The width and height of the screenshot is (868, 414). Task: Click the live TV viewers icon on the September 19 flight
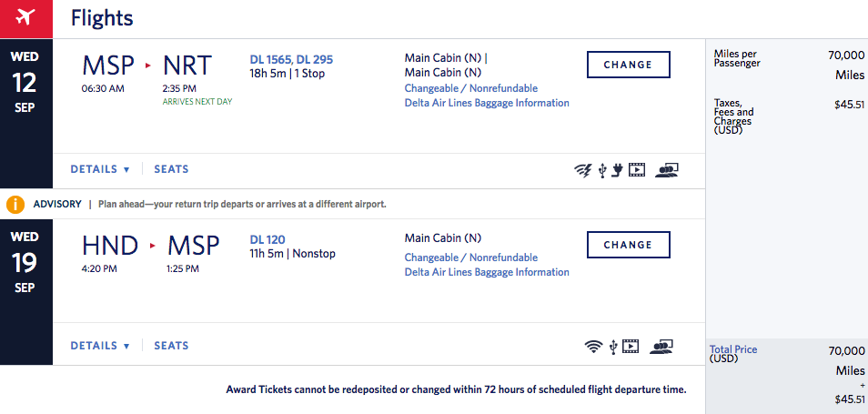[x=661, y=346]
